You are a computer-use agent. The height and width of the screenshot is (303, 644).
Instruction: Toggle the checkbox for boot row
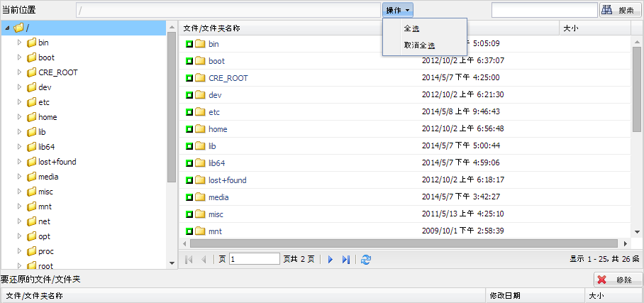[x=189, y=61]
